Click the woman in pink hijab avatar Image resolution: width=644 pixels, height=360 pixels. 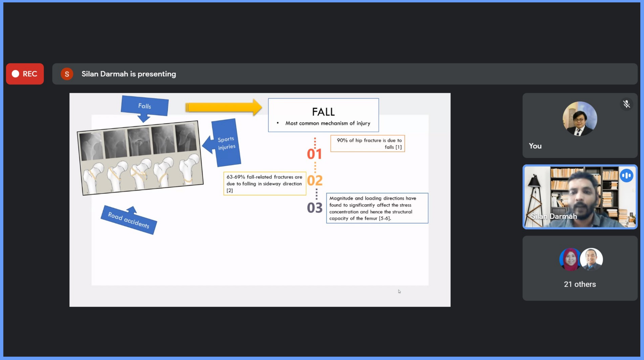(x=570, y=259)
